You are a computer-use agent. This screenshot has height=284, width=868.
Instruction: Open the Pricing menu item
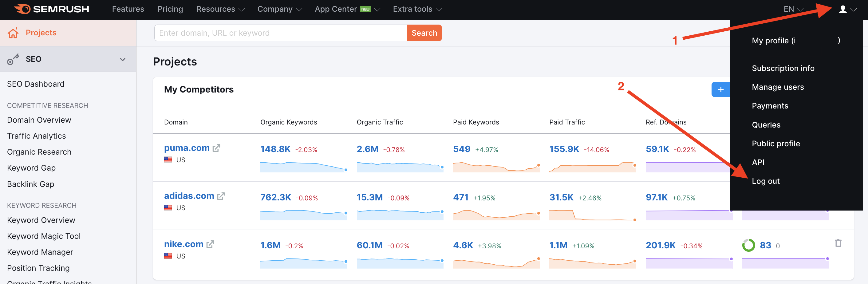click(x=170, y=9)
